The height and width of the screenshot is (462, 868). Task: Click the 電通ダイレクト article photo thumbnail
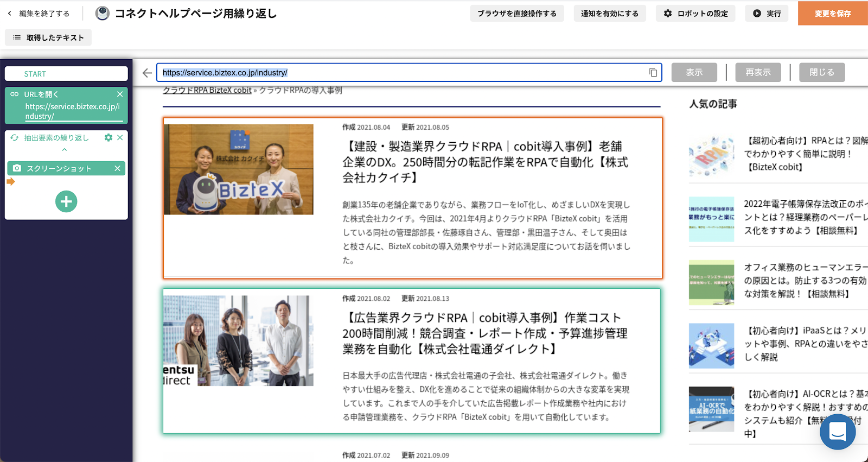[x=239, y=341]
